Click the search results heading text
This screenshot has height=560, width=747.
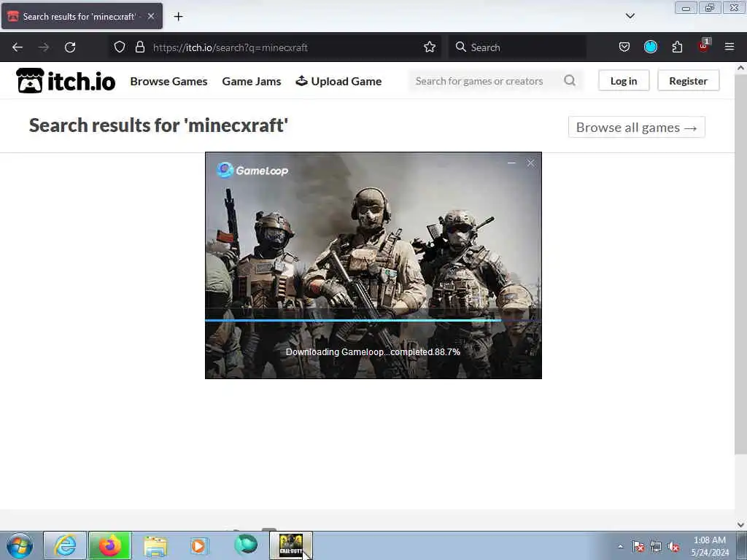click(x=158, y=125)
